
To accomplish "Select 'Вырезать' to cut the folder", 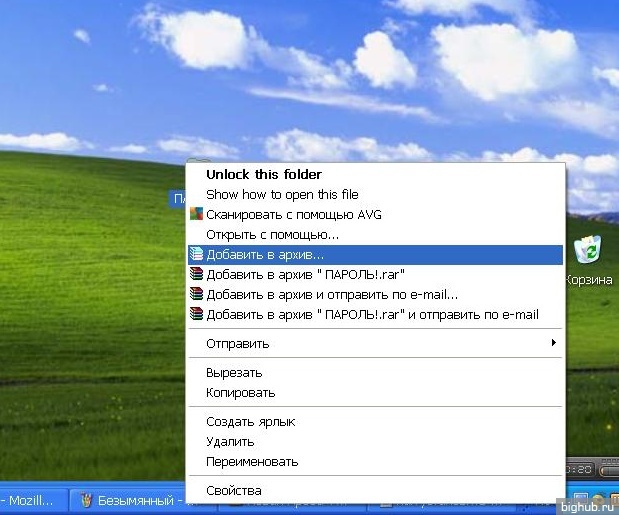I will pyautogui.click(x=234, y=372).
